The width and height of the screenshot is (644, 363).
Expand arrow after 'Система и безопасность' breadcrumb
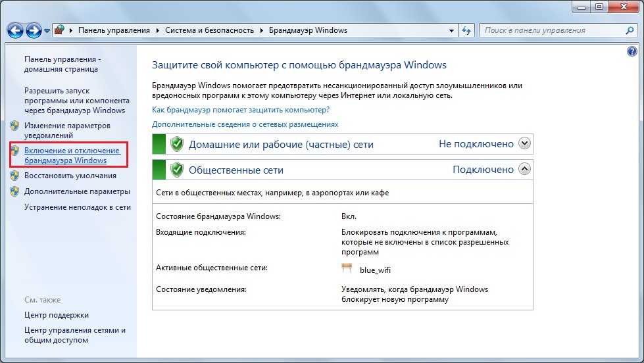tap(261, 30)
